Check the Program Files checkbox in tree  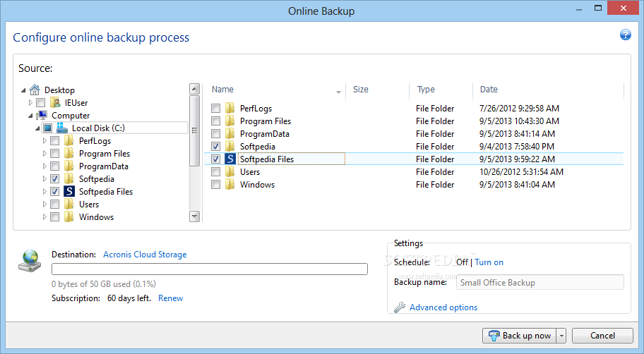click(54, 154)
